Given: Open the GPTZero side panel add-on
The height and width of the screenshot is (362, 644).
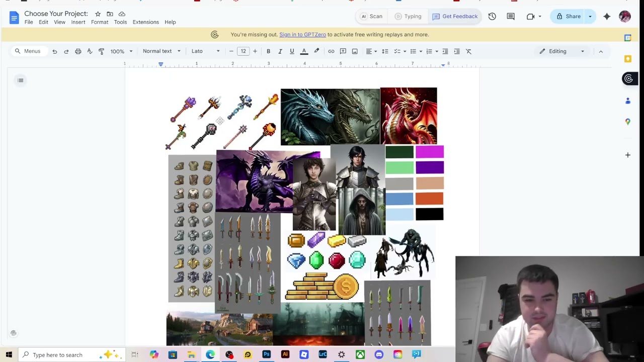Looking at the screenshot, I should [628, 78].
